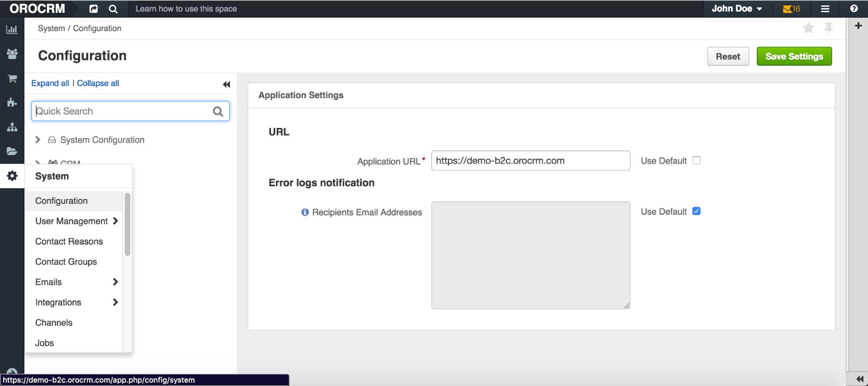Image resolution: width=868 pixels, height=386 pixels.
Task: Open the email envelope notification showing 16
Action: pyautogui.click(x=791, y=9)
